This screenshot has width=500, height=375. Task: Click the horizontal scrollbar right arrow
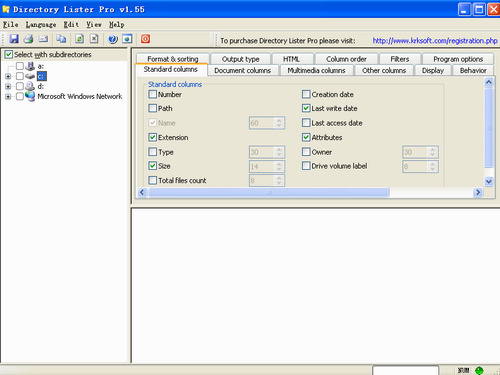coord(478,192)
